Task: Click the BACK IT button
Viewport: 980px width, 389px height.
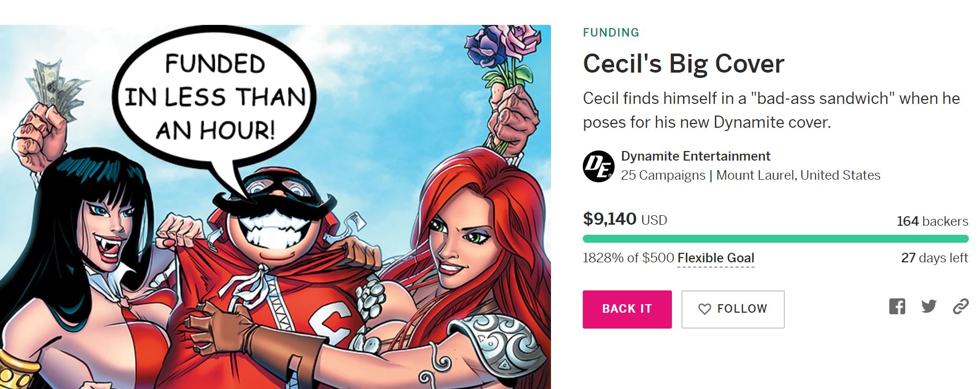Action: point(627,309)
